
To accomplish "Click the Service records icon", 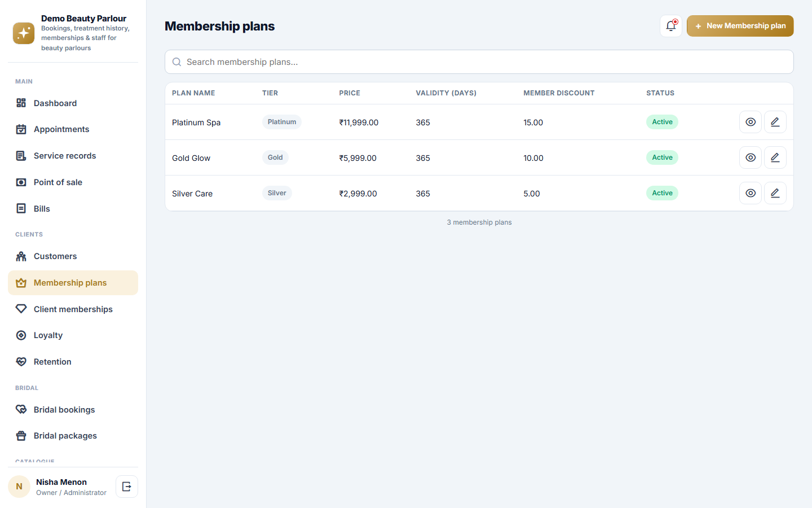I will (21, 156).
